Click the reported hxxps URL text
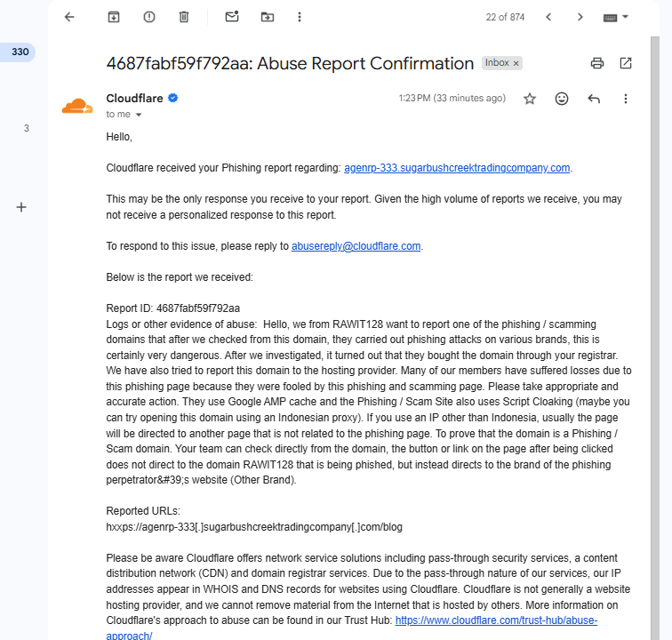This screenshot has width=672, height=640. 254,527
